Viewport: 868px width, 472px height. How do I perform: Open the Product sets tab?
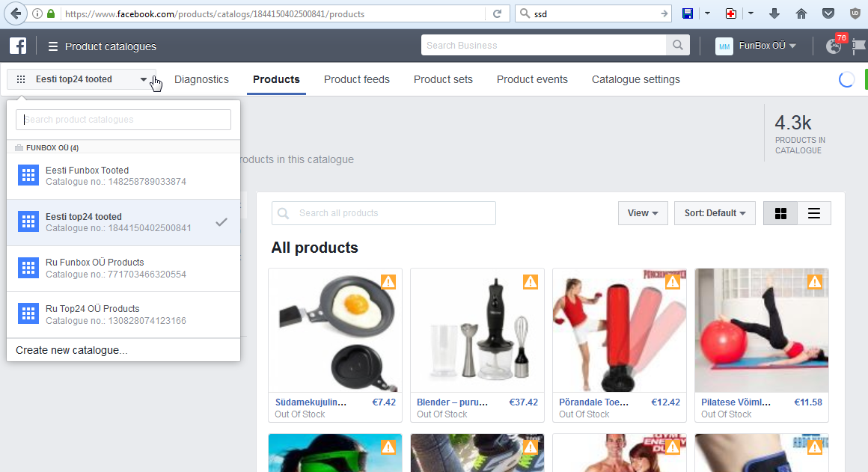pyautogui.click(x=443, y=79)
